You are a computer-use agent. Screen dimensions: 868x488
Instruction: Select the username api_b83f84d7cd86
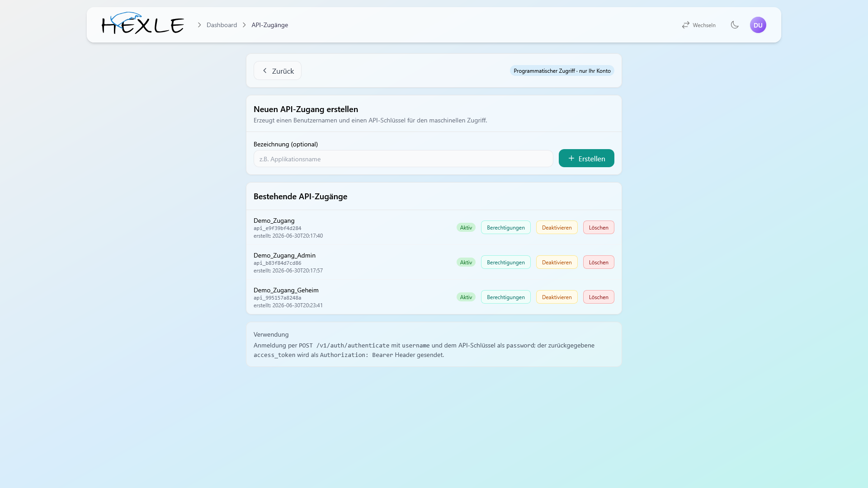(x=277, y=263)
